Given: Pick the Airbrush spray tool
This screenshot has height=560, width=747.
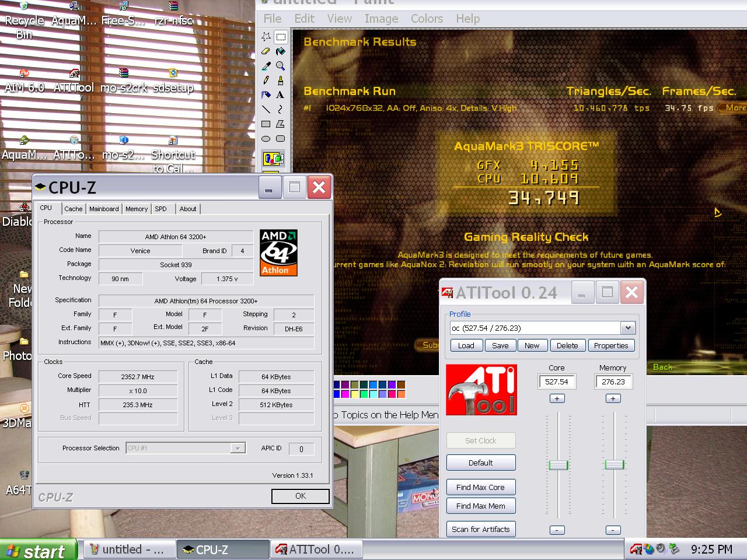Looking at the screenshot, I should (x=266, y=94).
